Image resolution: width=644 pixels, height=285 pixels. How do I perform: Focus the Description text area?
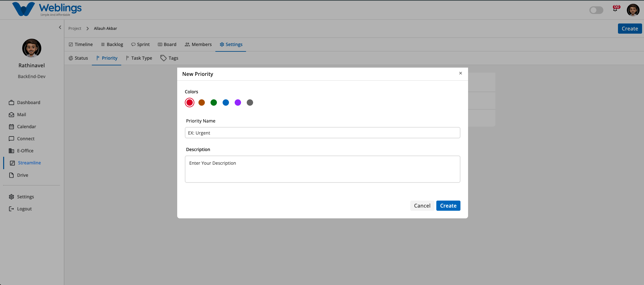(x=323, y=169)
